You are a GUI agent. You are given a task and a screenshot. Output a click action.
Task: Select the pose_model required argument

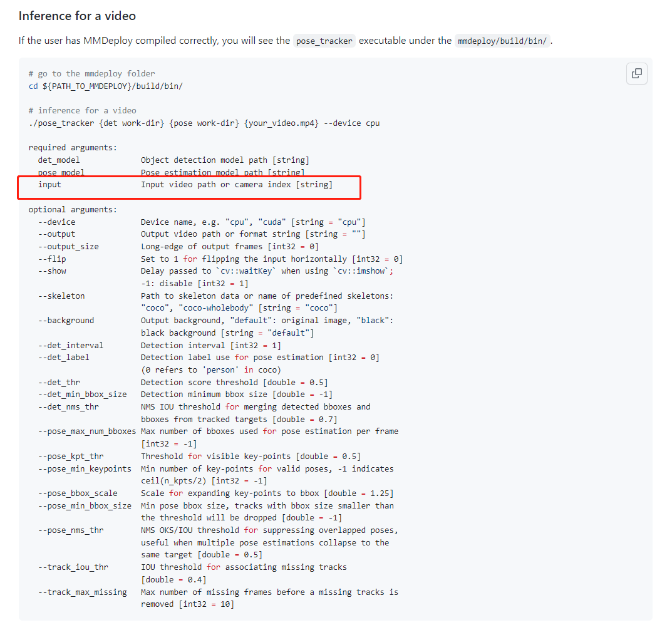point(61,172)
